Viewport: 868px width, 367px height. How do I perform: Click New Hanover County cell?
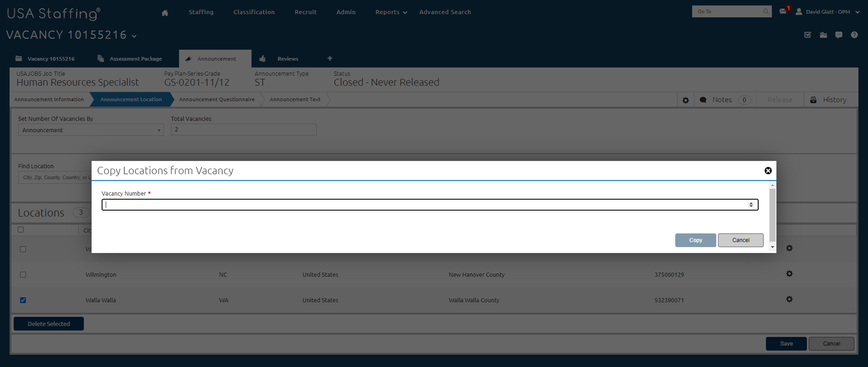pyautogui.click(x=477, y=275)
